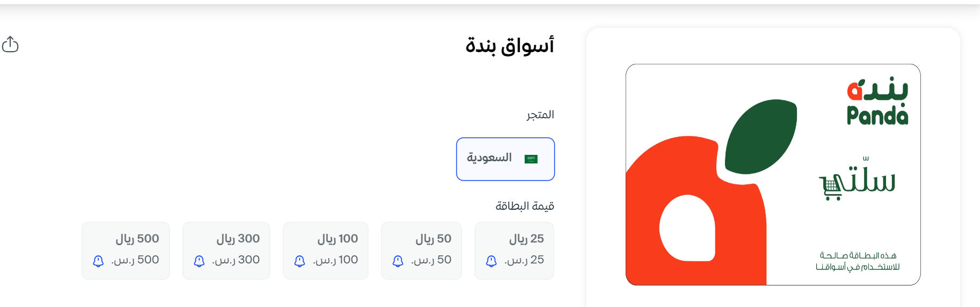Select the السعودية store option
980x307 pixels.
(505, 159)
